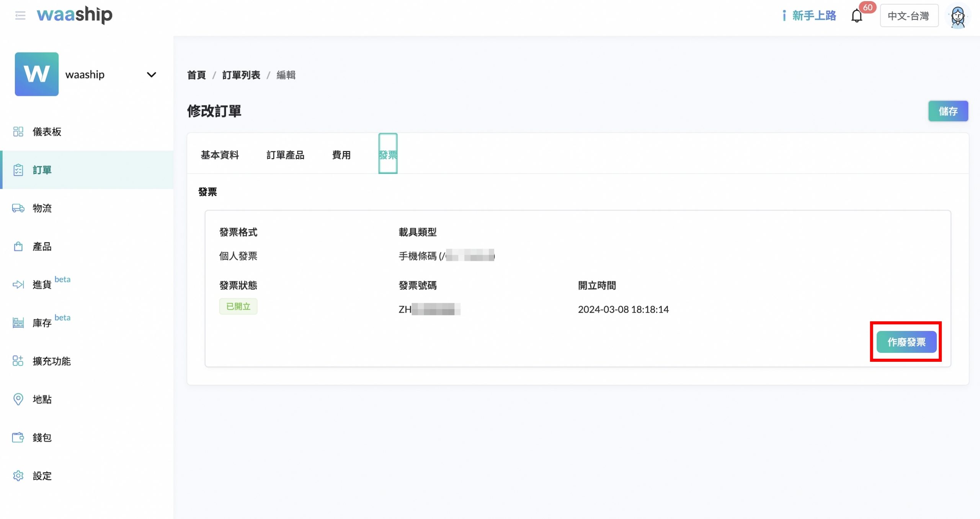
Task: Click the settings (設定) gear icon
Action: coord(18,476)
